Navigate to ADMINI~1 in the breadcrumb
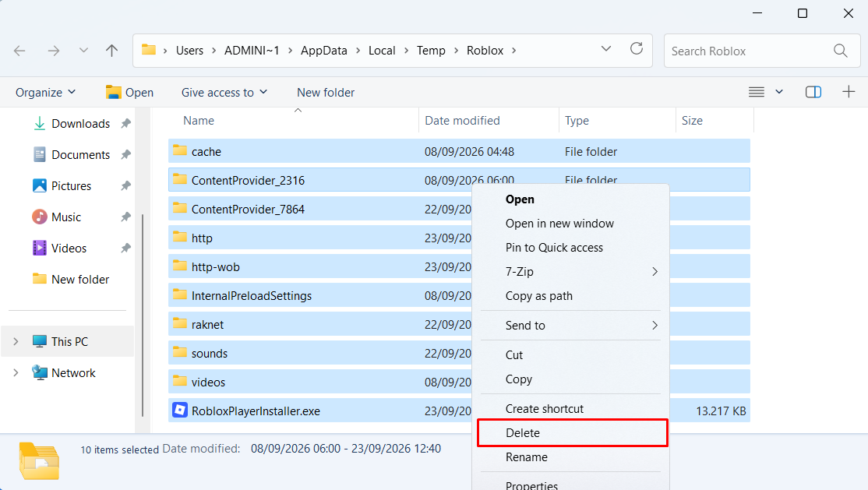 (252, 51)
